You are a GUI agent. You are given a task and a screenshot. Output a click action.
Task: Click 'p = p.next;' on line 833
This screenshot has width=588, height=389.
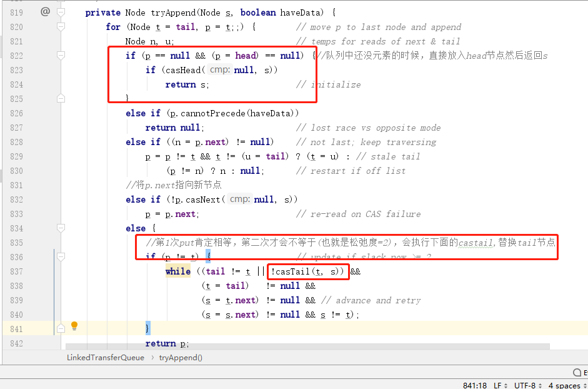[172, 214]
